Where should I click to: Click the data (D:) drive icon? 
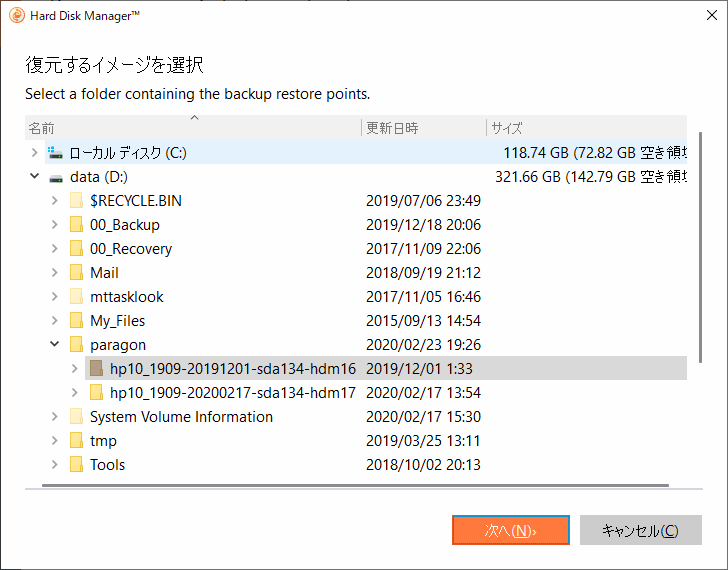pos(55,177)
